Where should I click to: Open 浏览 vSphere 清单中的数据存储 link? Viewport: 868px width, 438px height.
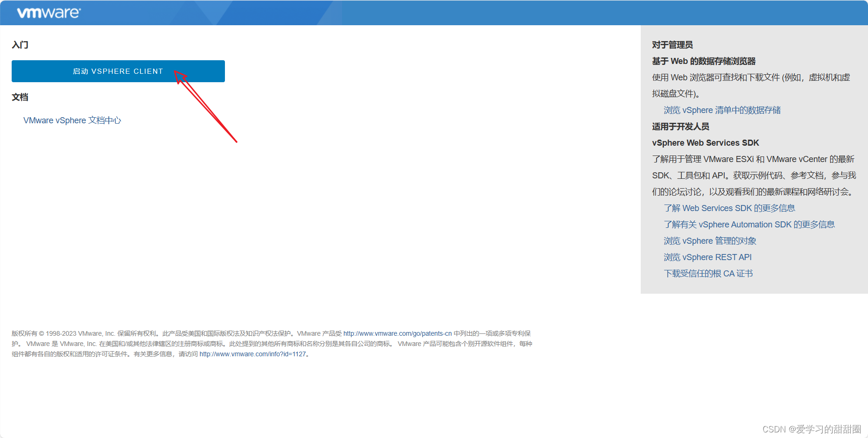click(722, 110)
